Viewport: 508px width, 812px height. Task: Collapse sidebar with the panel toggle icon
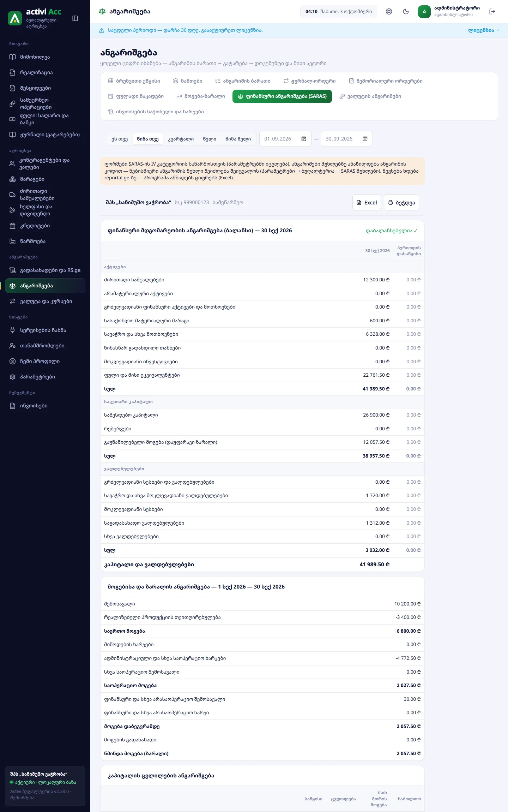point(75,18)
